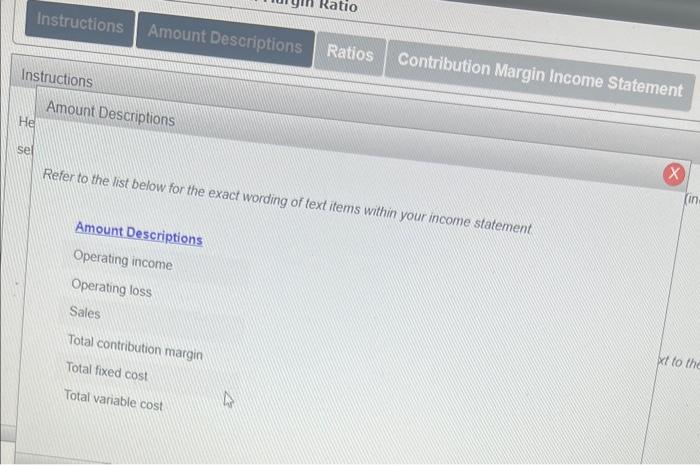700x465 pixels.
Task: Select the 'Total fixed cost' text
Action: (x=107, y=371)
